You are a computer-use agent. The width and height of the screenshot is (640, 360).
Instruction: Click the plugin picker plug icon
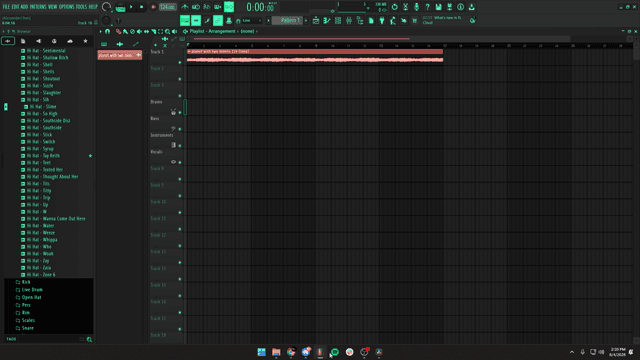click(x=382, y=20)
